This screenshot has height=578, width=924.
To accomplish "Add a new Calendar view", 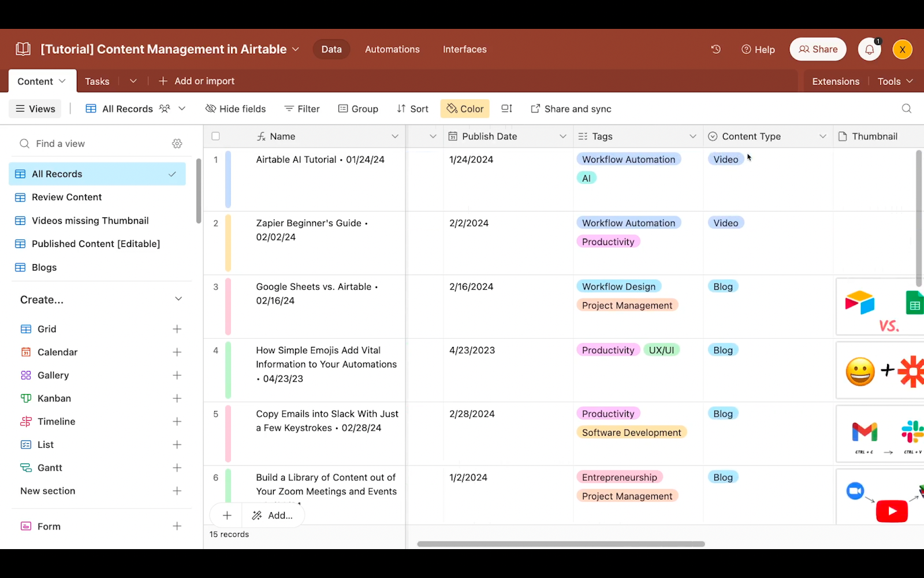I will (x=177, y=352).
